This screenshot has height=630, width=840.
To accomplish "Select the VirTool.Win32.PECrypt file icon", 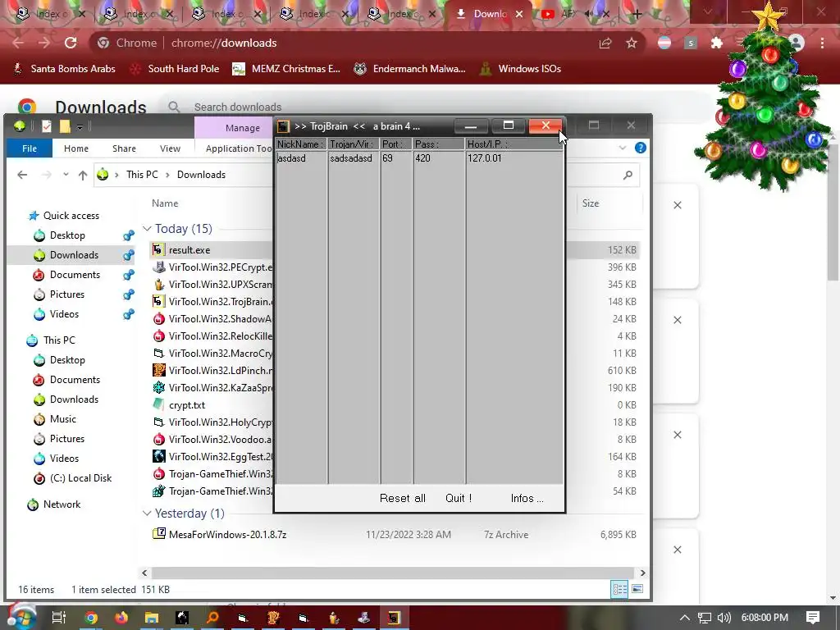I will click(158, 267).
